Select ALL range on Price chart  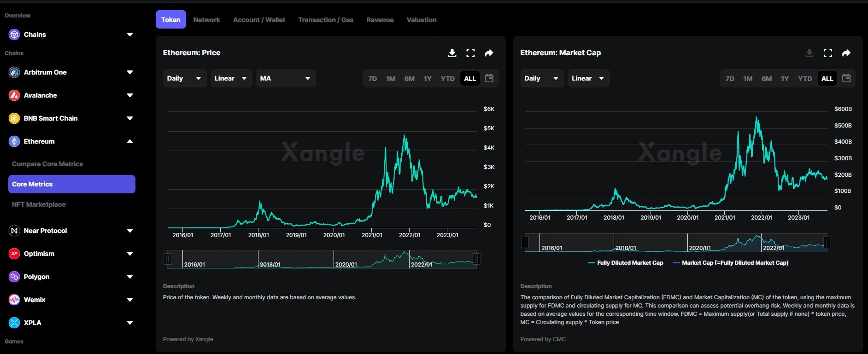point(470,79)
